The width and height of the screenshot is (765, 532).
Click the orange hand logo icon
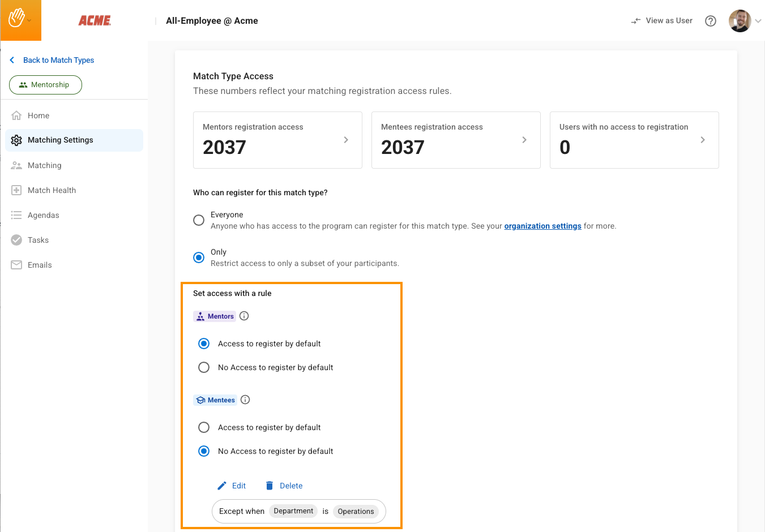coord(16,19)
